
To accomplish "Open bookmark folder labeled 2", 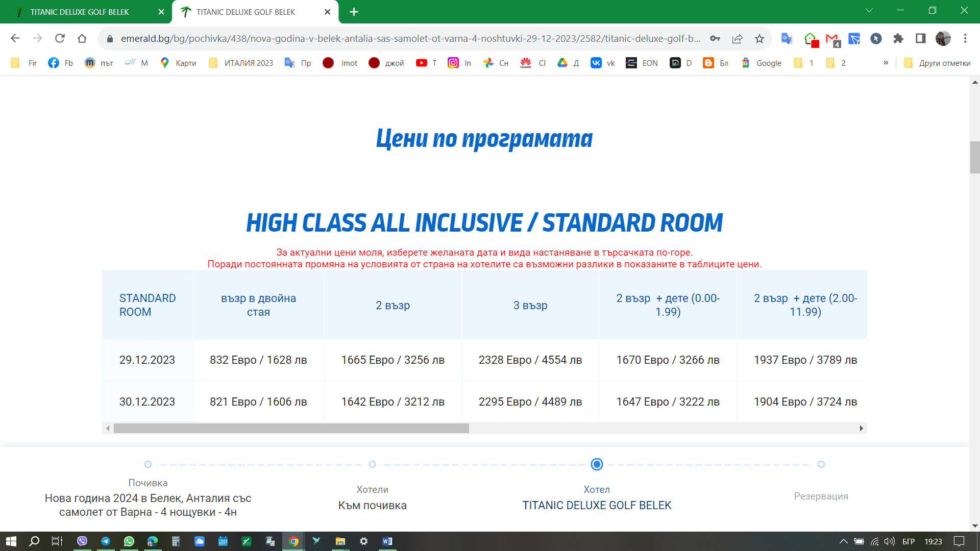I will point(836,63).
